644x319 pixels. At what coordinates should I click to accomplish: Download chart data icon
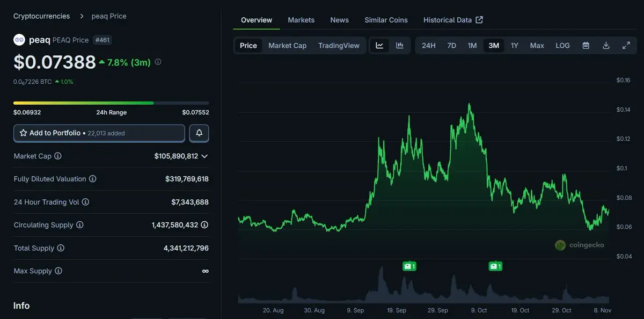(x=606, y=46)
